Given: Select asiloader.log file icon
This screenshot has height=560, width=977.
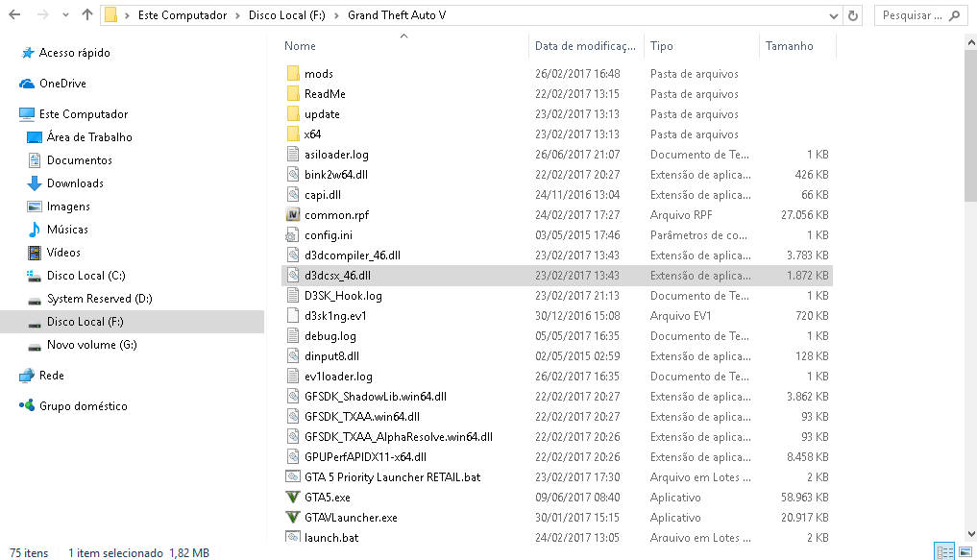Looking at the screenshot, I should [x=293, y=155].
